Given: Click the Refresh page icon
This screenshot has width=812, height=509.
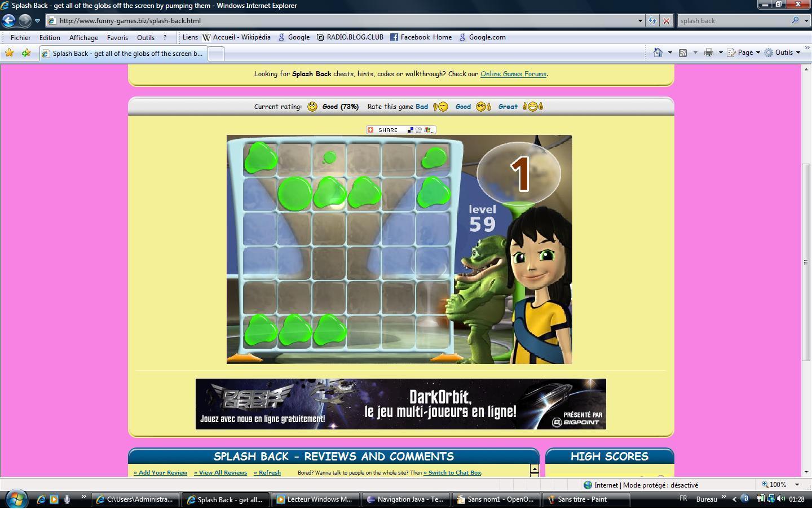Looking at the screenshot, I should pos(652,21).
